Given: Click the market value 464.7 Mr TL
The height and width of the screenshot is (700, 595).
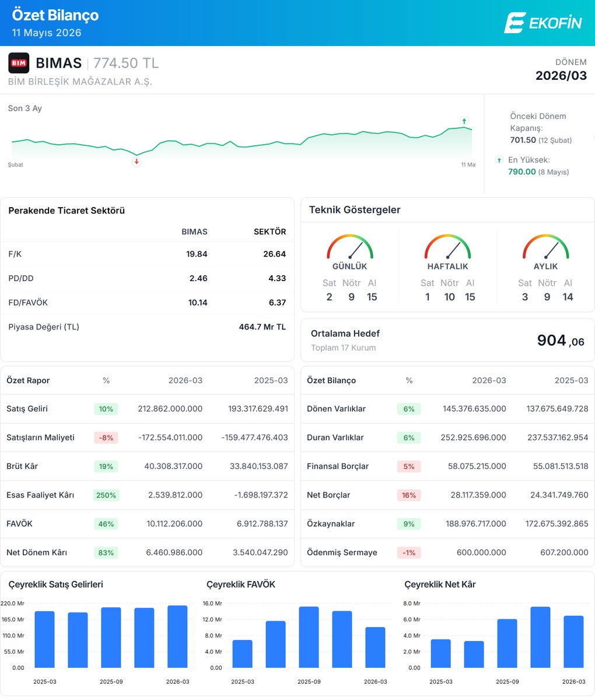Looking at the screenshot, I should pyautogui.click(x=262, y=327).
